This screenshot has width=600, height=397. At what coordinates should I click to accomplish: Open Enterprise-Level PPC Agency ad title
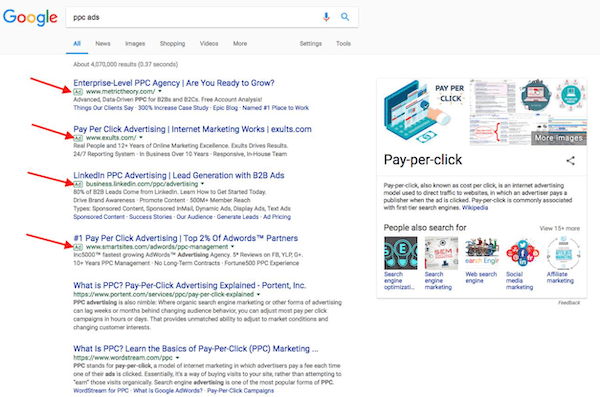[x=174, y=83]
